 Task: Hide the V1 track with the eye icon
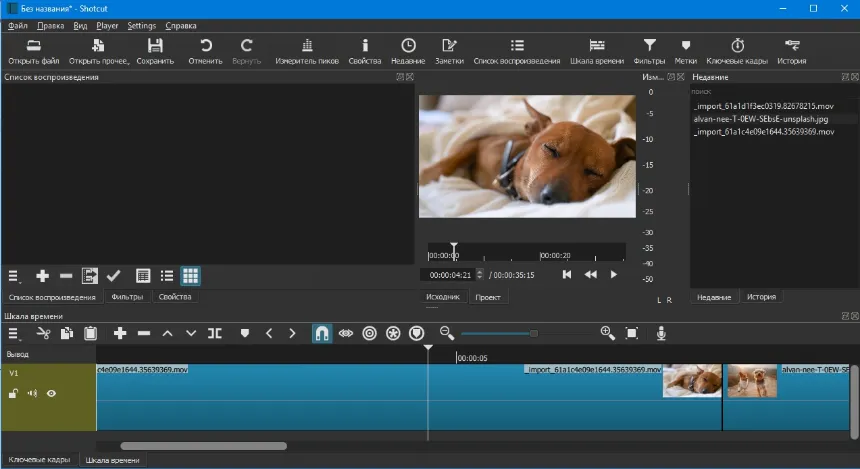coord(51,393)
